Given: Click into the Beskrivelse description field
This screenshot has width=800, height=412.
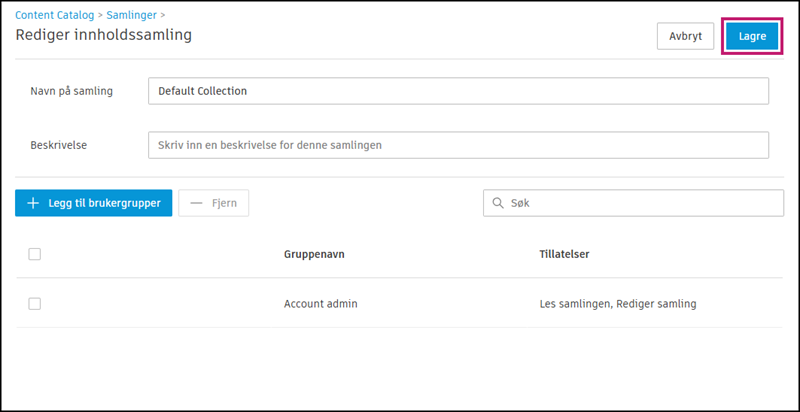Looking at the screenshot, I should pos(457,145).
